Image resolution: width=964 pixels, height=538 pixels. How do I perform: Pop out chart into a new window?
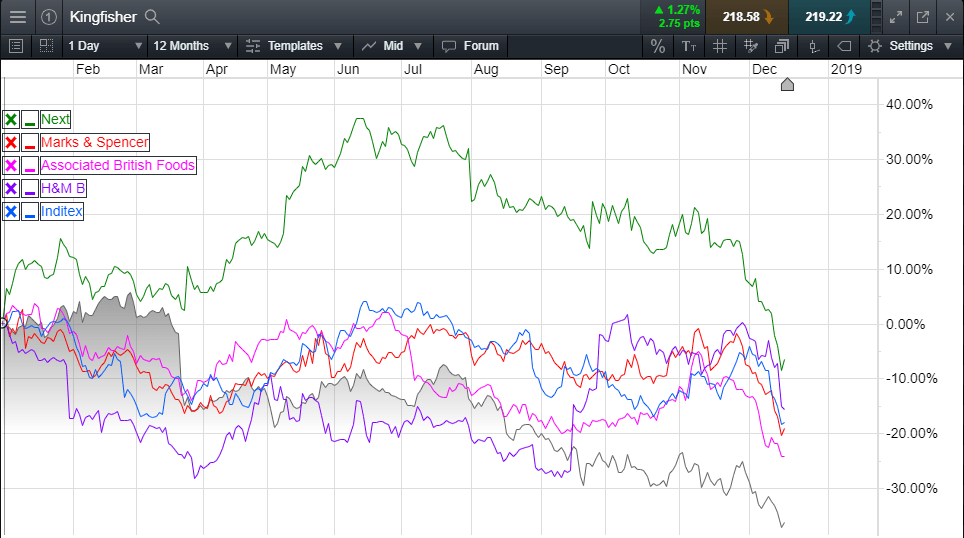(x=923, y=17)
